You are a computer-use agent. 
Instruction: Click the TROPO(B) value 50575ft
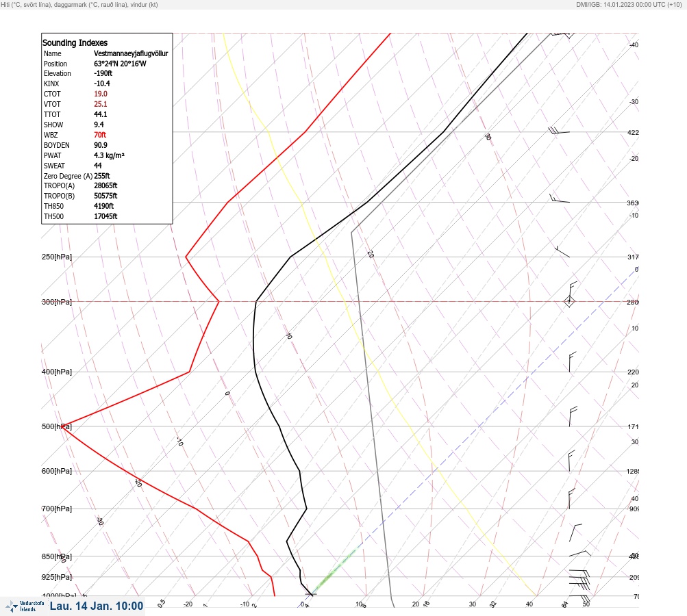pos(105,196)
